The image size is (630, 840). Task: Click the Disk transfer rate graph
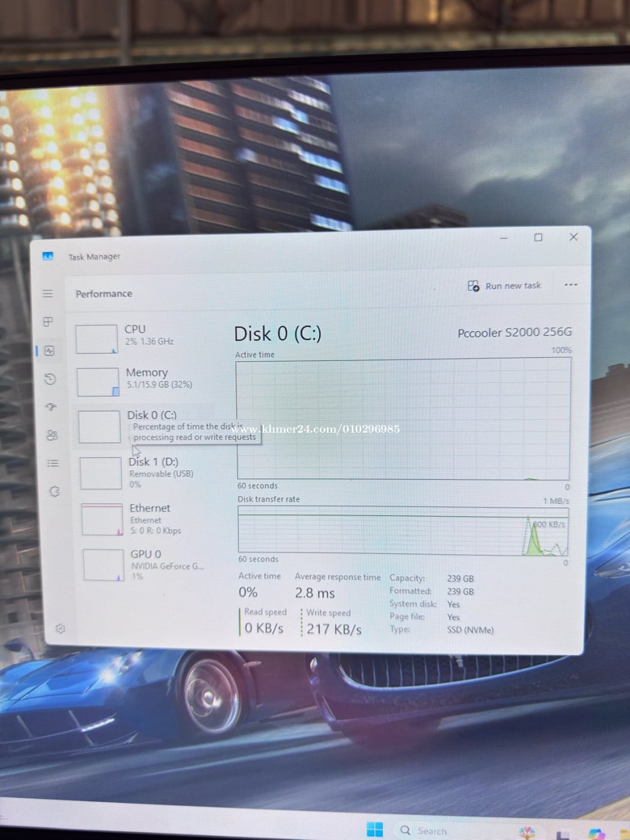pyautogui.click(x=403, y=530)
